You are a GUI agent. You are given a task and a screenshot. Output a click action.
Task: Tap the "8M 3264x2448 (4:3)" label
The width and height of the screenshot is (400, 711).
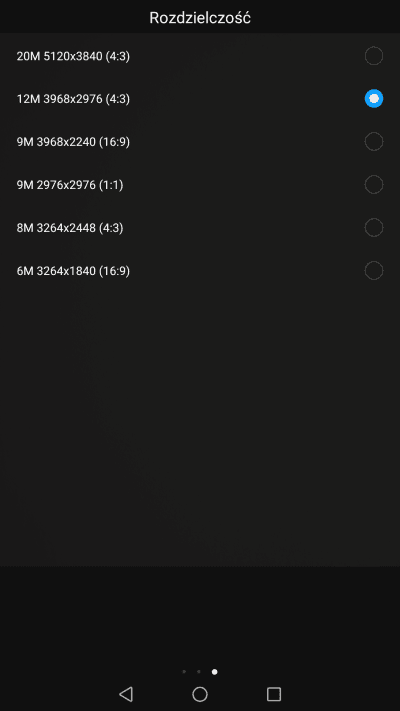(x=70, y=228)
